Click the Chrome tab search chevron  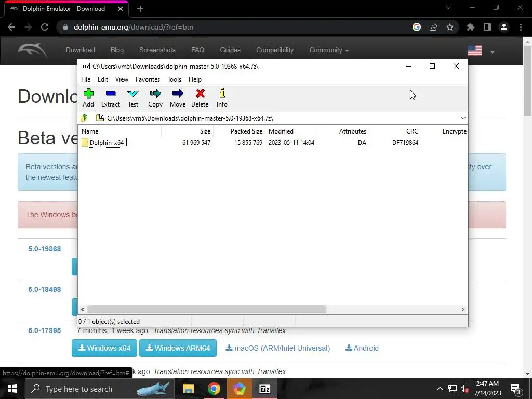pyautogui.click(x=448, y=7)
